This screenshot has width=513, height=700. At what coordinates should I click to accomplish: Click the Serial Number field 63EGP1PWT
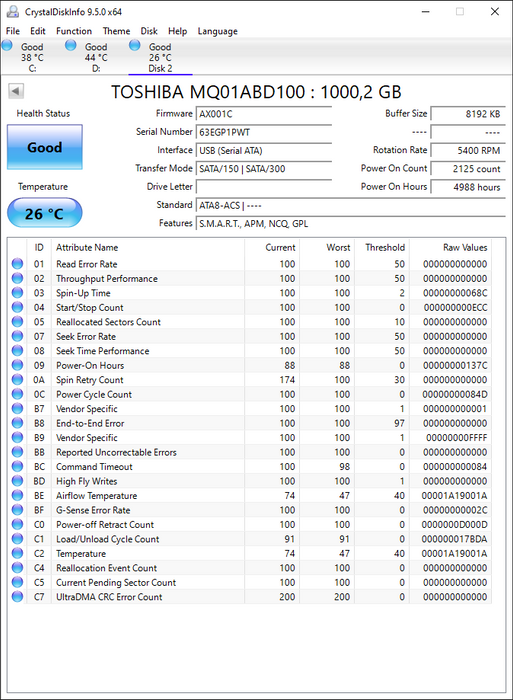(263, 132)
